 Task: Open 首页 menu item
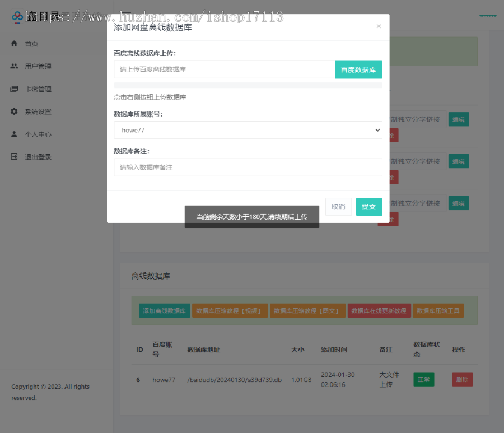click(x=31, y=44)
